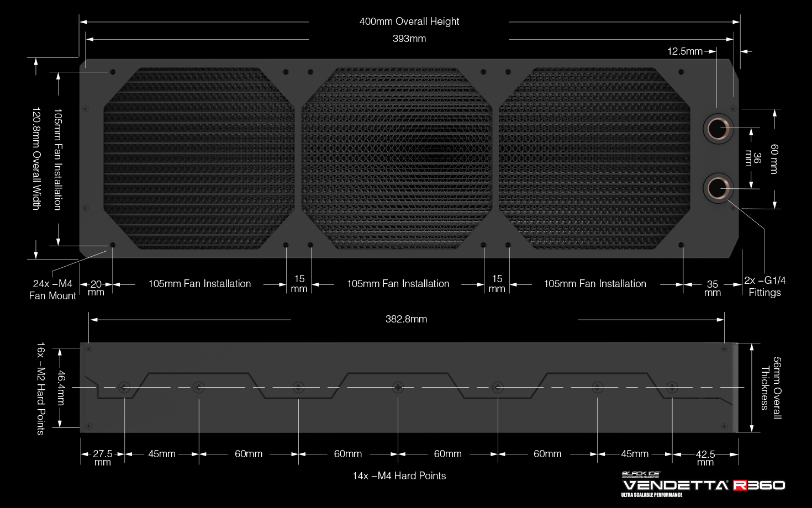Click the left fan grille opening
Viewport: 812px width, 508px height.
199,158
